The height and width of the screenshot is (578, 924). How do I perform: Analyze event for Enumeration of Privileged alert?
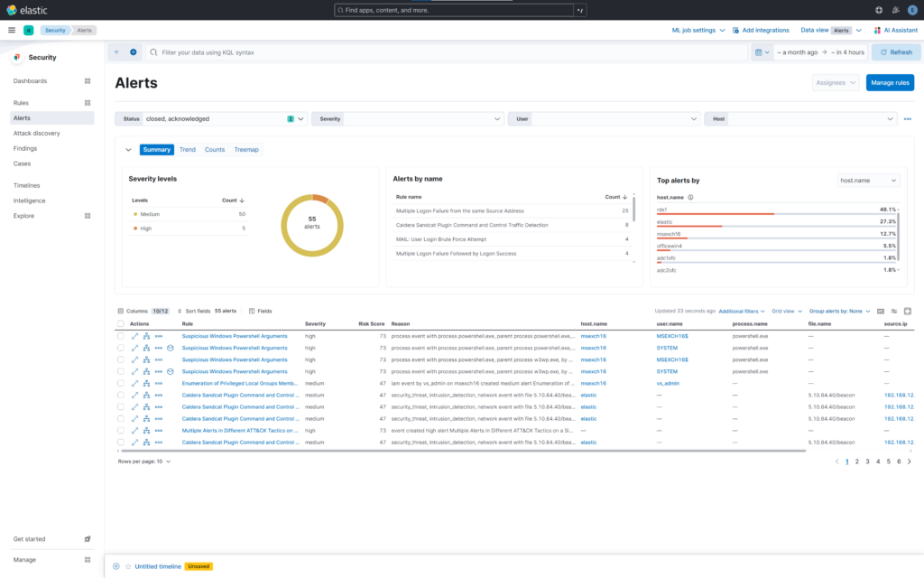146,383
